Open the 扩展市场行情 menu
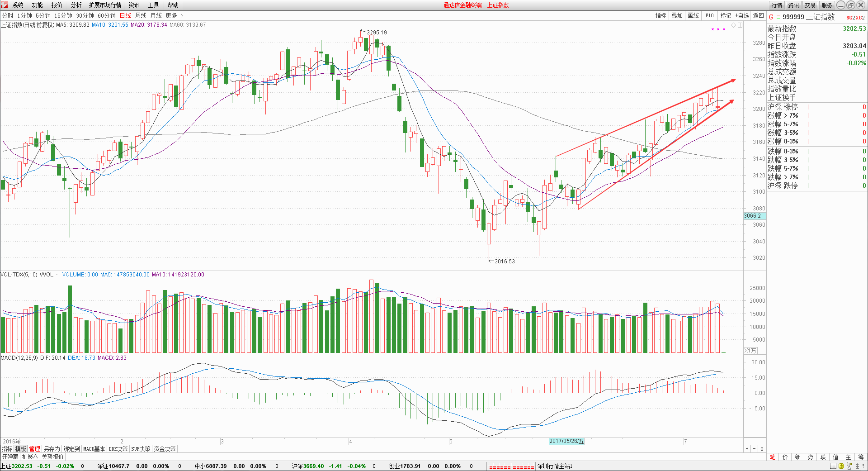The height and width of the screenshot is (471, 868). tap(105, 5)
